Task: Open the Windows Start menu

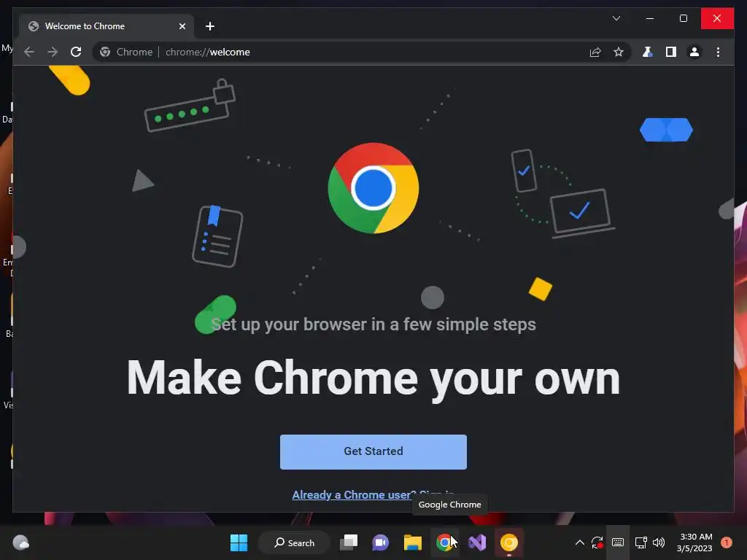Action: click(x=239, y=542)
